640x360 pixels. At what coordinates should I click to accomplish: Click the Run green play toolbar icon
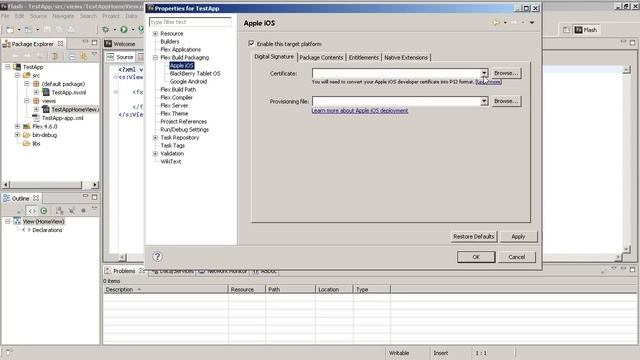[x=124, y=29]
